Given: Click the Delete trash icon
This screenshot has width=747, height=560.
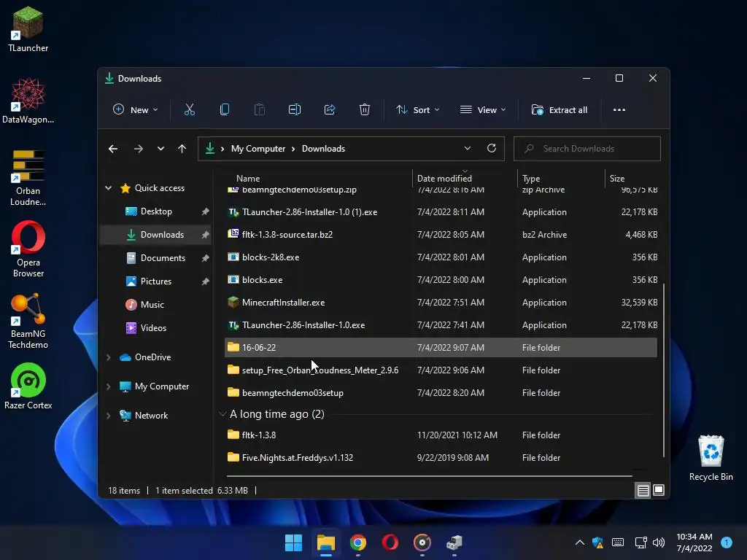Looking at the screenshot, I should tap(365, 110).
